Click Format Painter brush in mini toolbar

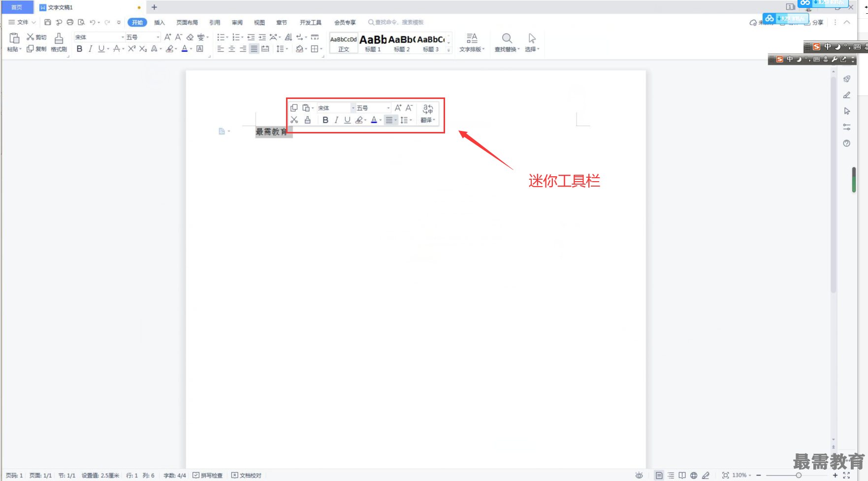[308, 120]
